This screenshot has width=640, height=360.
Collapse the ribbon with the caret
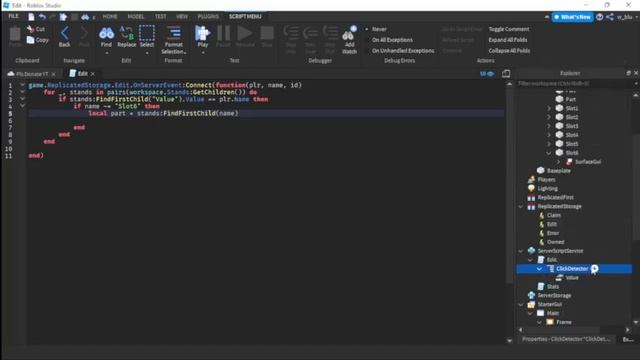click(x=547, y=17)
